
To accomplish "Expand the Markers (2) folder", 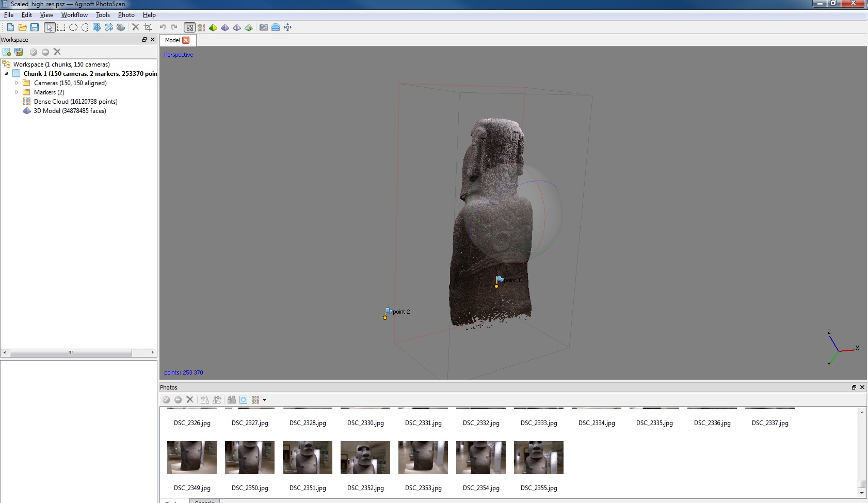I will pyautogui.click(x=17, y=92).
